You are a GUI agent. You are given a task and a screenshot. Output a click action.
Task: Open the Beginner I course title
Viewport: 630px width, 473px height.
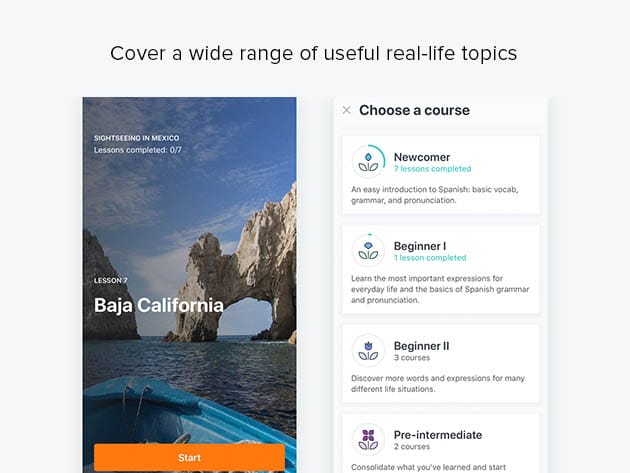click(x=420, y=246)
